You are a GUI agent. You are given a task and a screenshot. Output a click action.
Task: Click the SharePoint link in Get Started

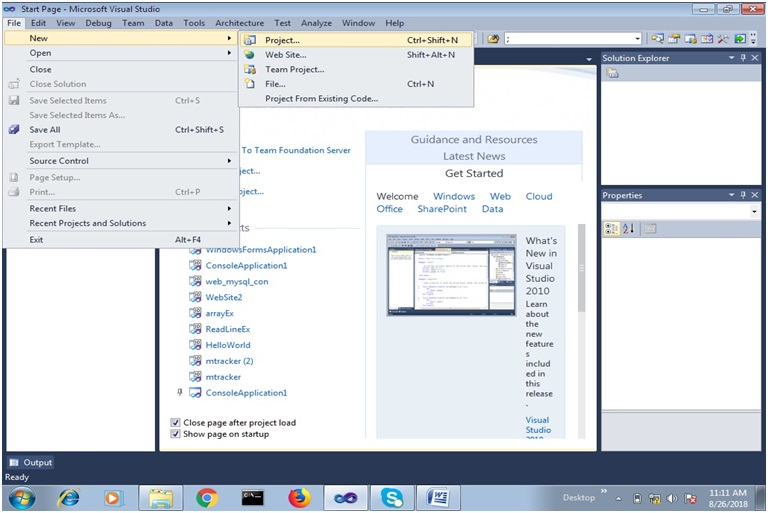[x=442, y=209]
